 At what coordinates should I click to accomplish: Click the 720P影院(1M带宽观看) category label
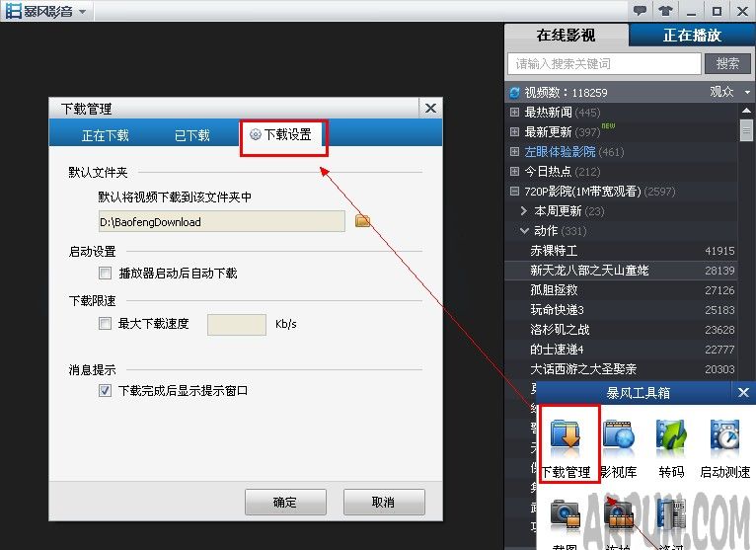point(583,191)
